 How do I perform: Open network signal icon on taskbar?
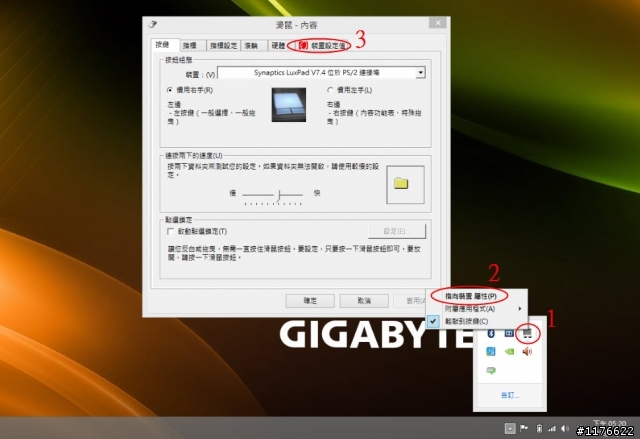(x=552, y=428)
